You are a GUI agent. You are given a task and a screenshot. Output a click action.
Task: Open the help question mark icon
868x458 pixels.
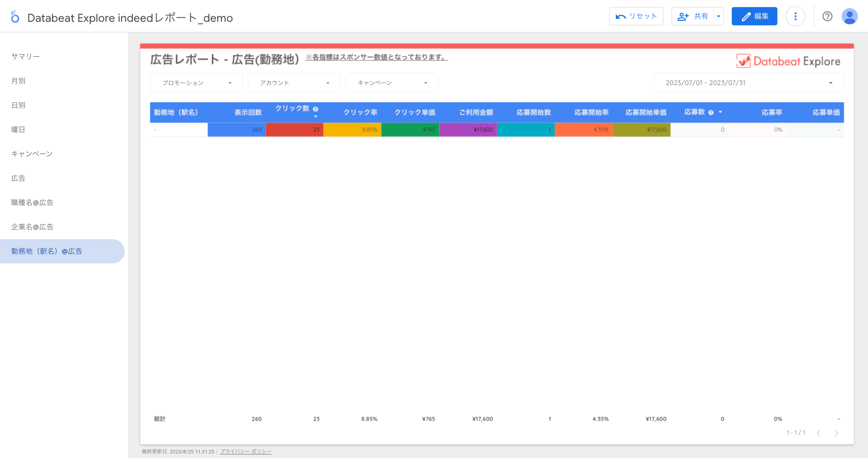[827, 16]
